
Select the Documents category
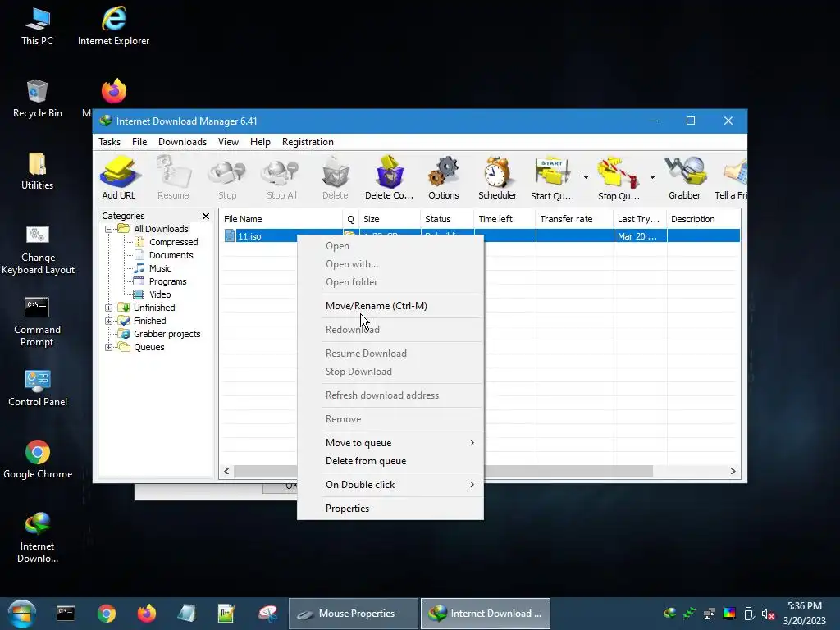(x=171, y=256)
